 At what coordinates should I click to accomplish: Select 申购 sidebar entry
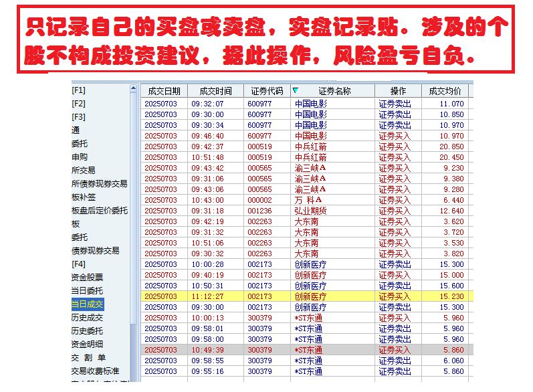click(x=80, y=157)
